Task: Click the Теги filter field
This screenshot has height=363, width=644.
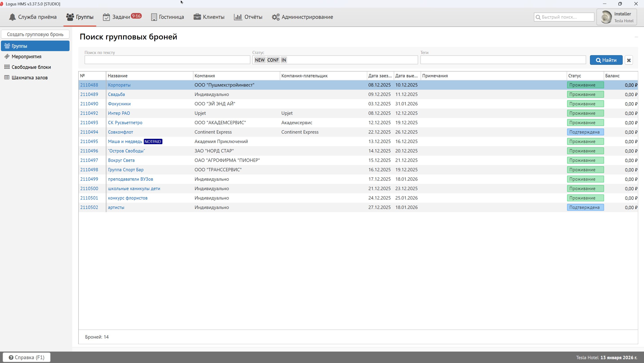Action: (x=503, y=60)
